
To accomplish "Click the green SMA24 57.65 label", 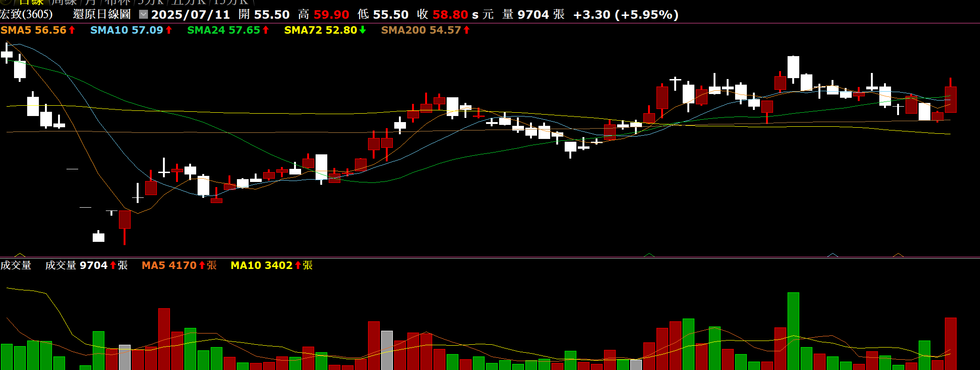I will [x=223, y=30].
